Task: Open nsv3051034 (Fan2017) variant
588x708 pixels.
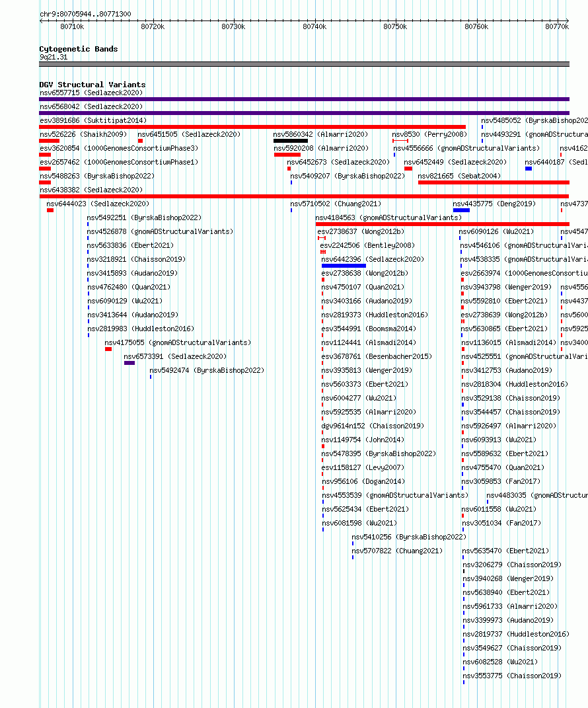Action: [x=501, y=523]
